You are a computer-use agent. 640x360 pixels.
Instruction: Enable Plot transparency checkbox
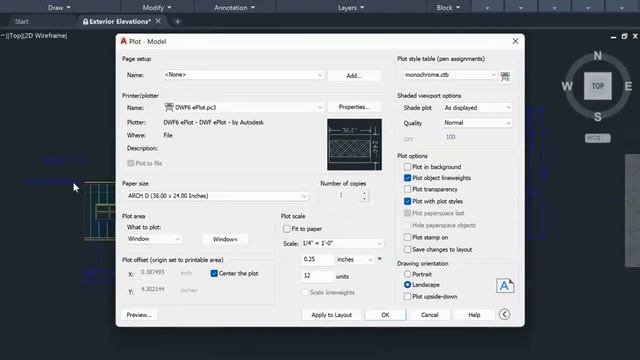[x=407, y=189]
